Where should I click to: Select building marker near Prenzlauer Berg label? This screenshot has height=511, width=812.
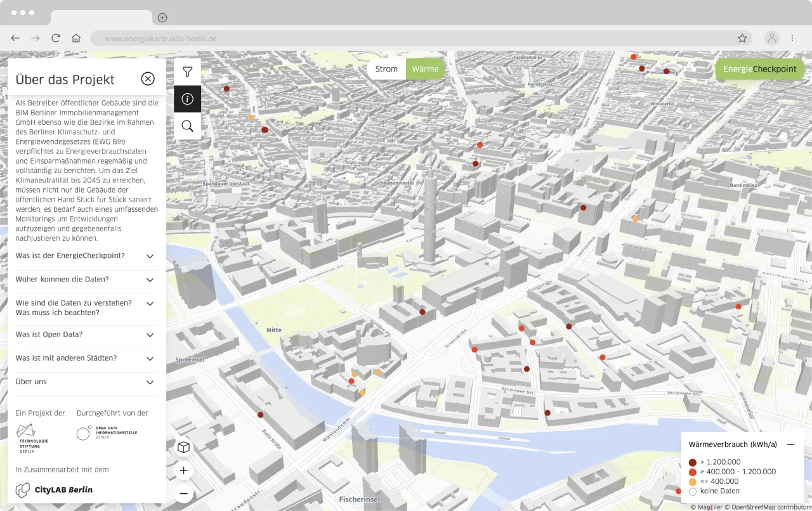point(666,72)
